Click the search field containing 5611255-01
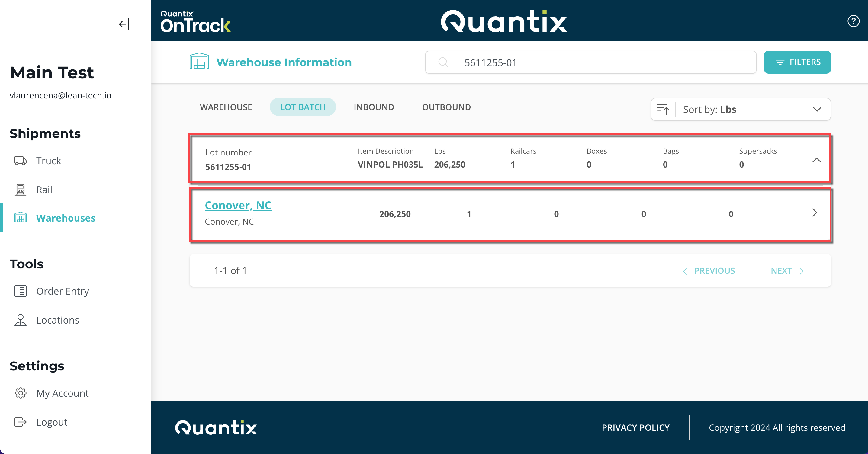The height and width of the screenshot is (454, 868). [603, 62]
